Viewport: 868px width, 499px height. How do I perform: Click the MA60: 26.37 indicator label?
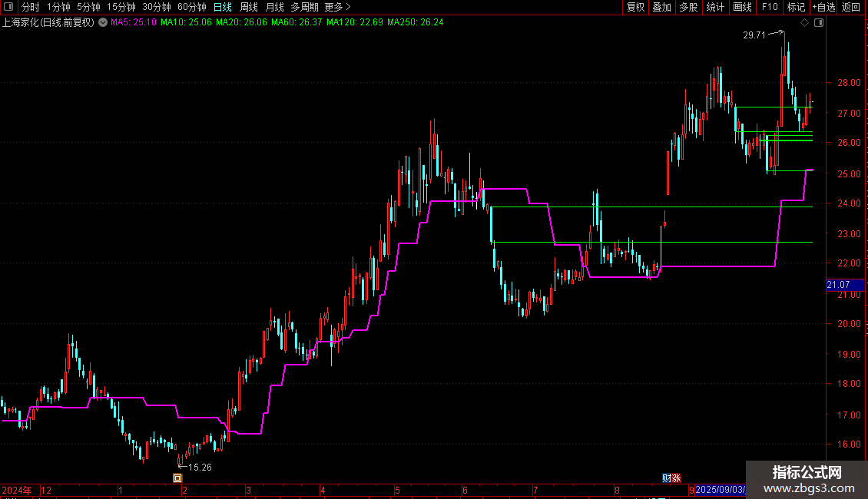pos(297,22)
